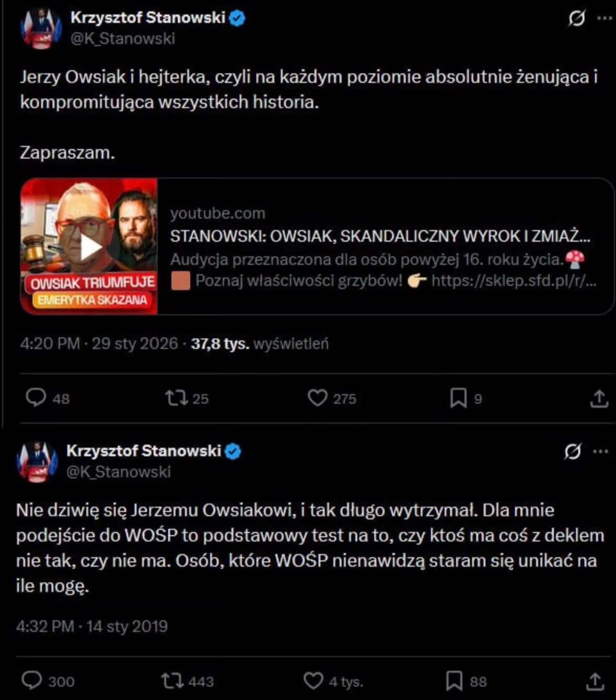Bookmark the tweet with 9 bookmarks
Viewport: 616px width, 700px height.
[x=458, y=399]
